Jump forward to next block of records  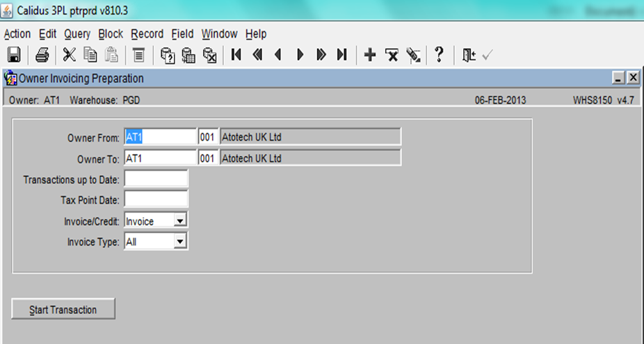click(x=321, y=54)
